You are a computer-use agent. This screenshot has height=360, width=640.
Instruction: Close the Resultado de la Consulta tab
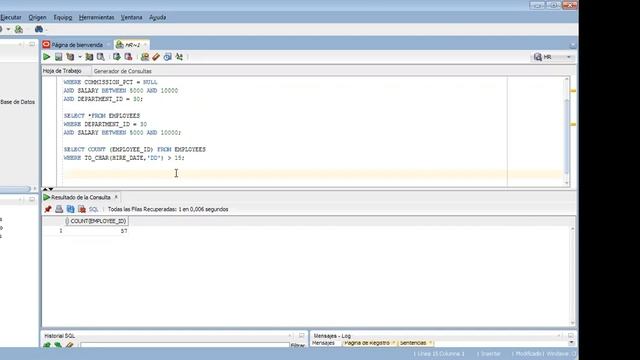[x=116, y=197]
